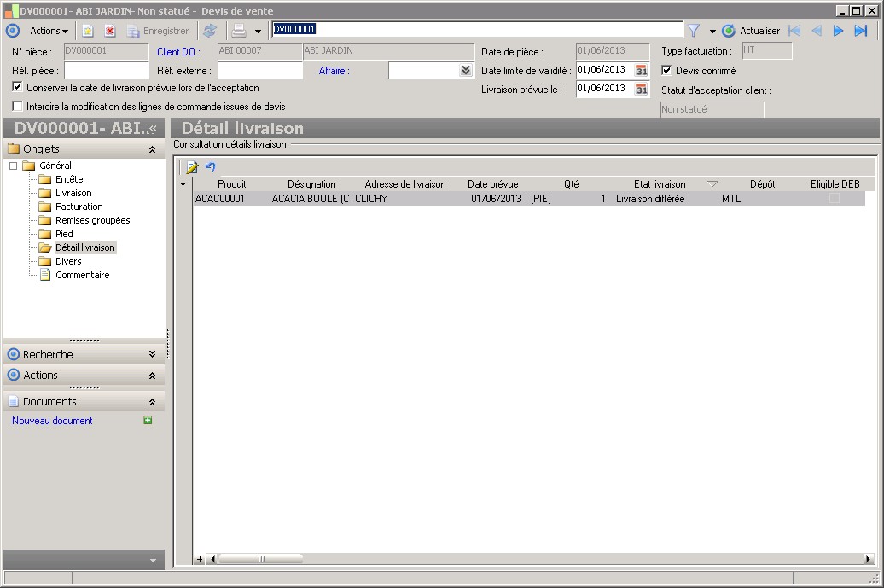Click the filter funnel icon

click(x=694, y=31)
